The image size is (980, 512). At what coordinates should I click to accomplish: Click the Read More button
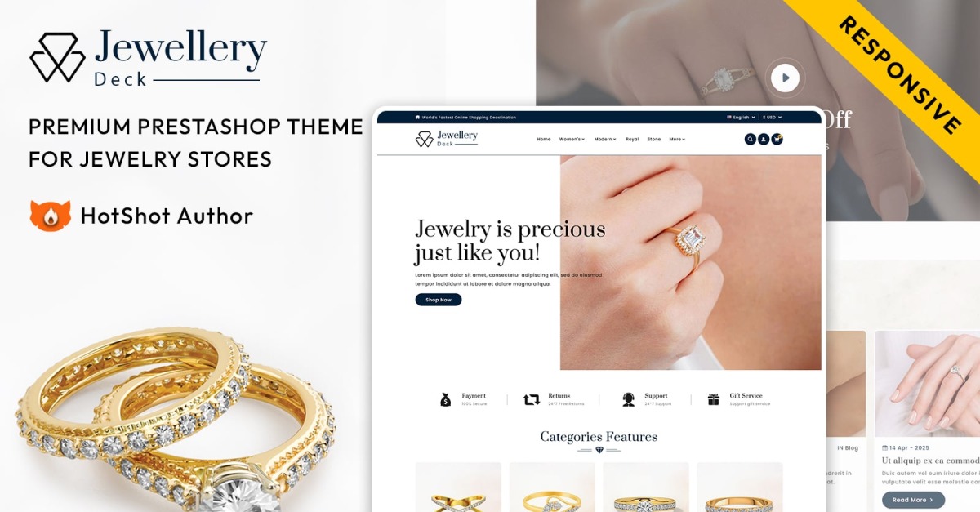(x=913, y=500)
